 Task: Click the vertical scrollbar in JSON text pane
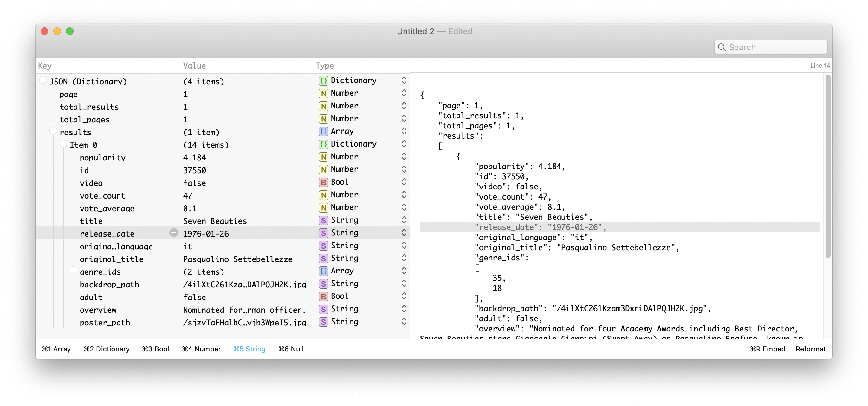[827, 167]
